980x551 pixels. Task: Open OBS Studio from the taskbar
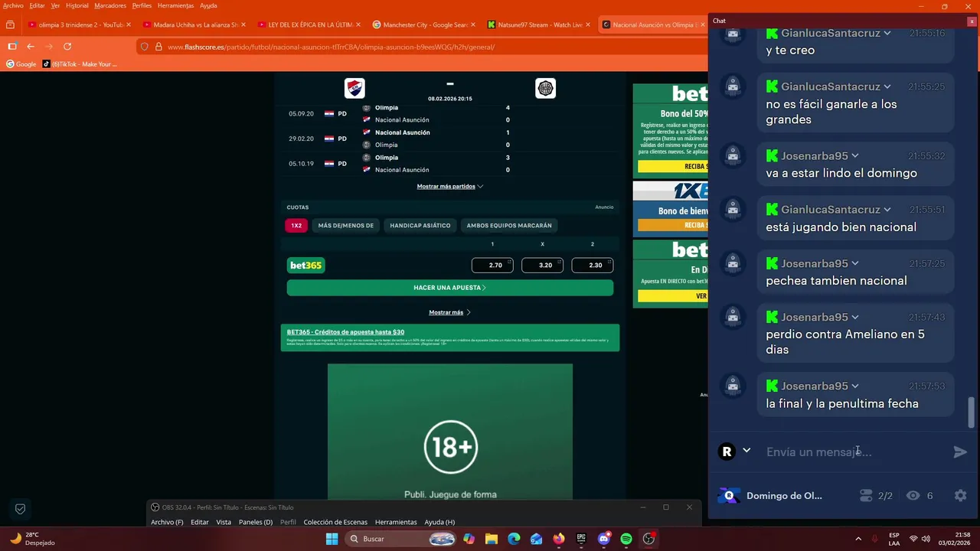649,539
